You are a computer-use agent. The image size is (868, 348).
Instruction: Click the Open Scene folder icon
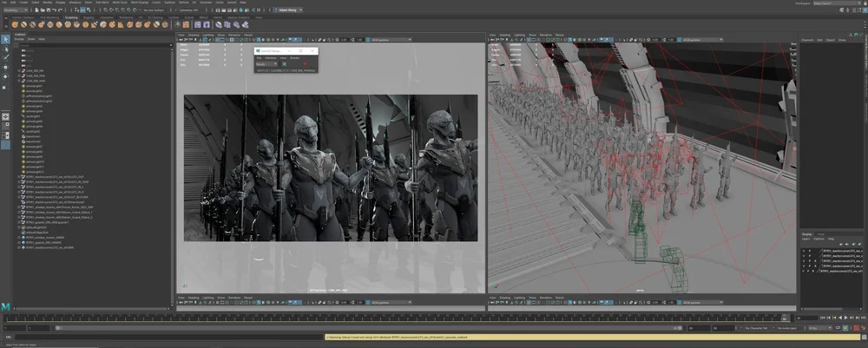click(43, 10)
